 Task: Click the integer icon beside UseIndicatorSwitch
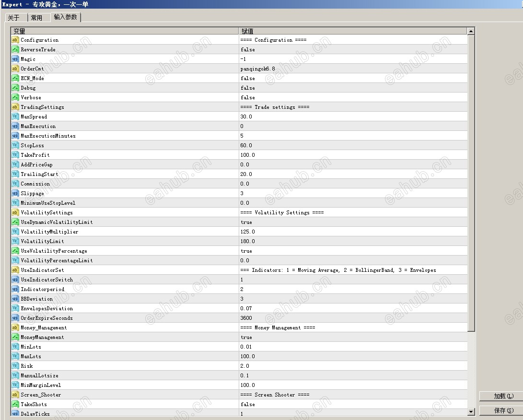15,280
